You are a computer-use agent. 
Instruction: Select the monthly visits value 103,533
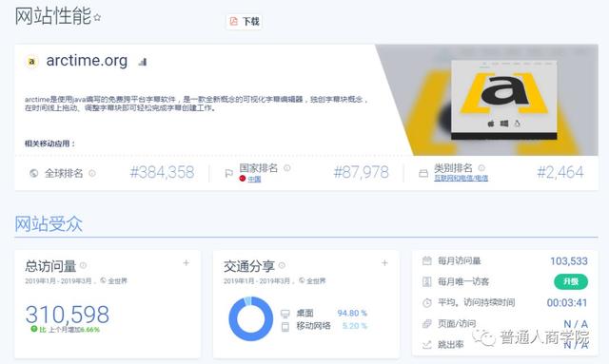tap(569, 260)
